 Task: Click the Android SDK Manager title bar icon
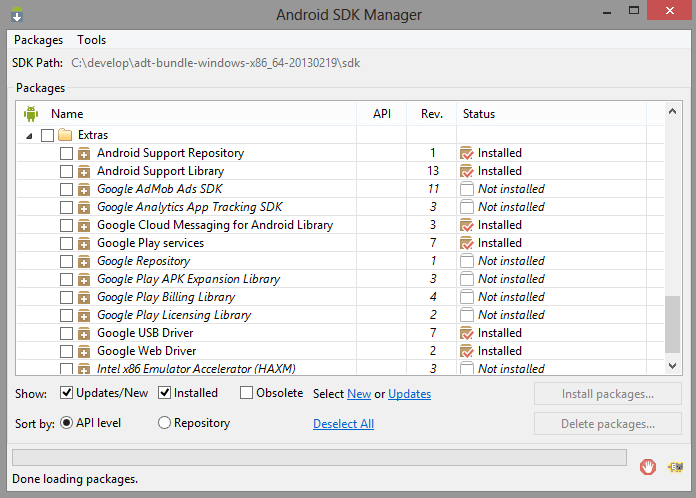[x=17, y=14]
